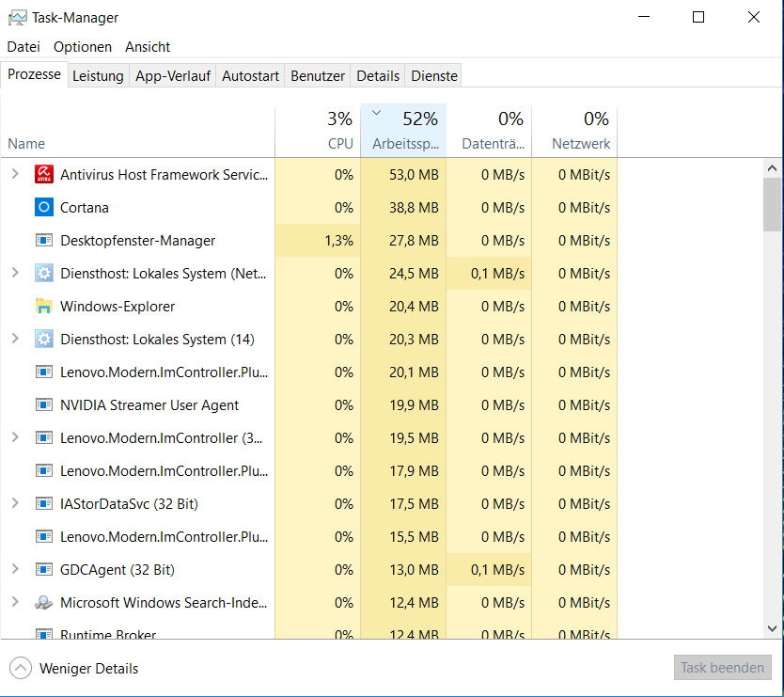
Task: Click the 38,8 MB memory value
Action: (414, 208)
